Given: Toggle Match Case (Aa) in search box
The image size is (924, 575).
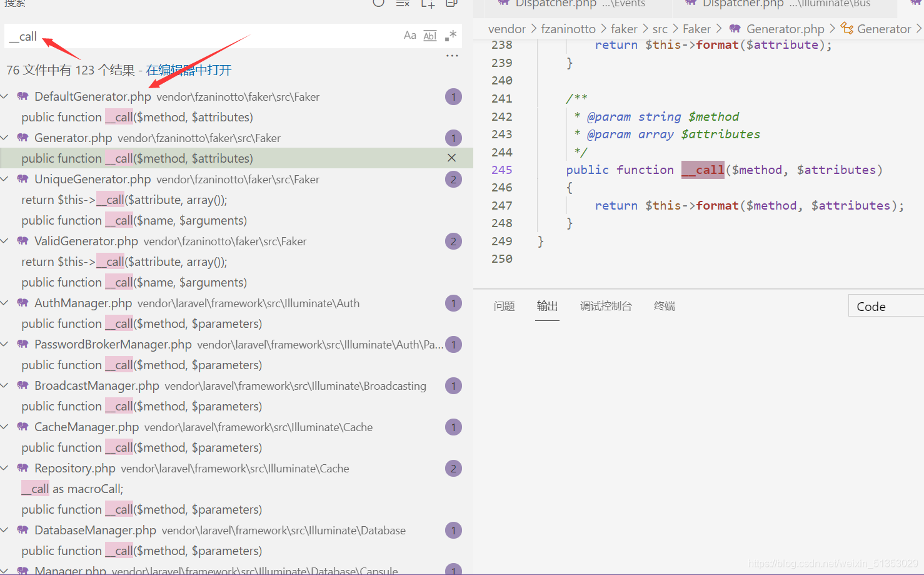Looking at the screenshot, I should coord(409,36).
